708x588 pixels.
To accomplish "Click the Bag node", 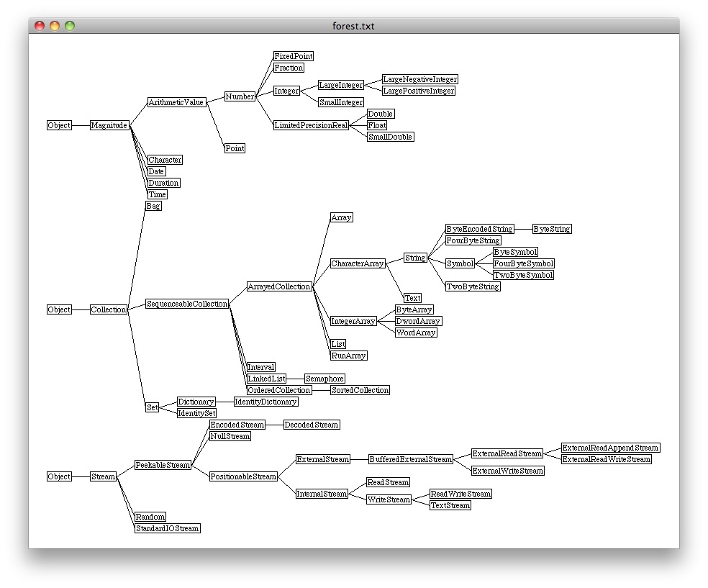I will [153, 206].
